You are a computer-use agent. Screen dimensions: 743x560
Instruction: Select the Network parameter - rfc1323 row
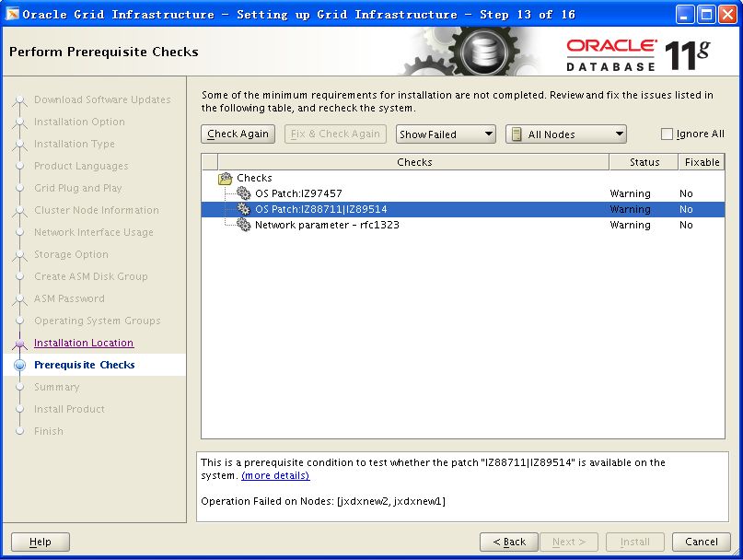pyautogui.click(x=327, y=225)
